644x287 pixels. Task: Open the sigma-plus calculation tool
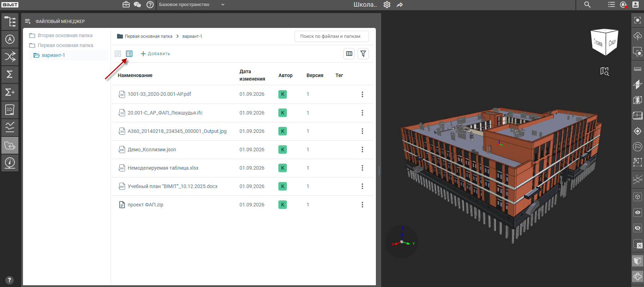pyautogui.click(x=10, y=92)
